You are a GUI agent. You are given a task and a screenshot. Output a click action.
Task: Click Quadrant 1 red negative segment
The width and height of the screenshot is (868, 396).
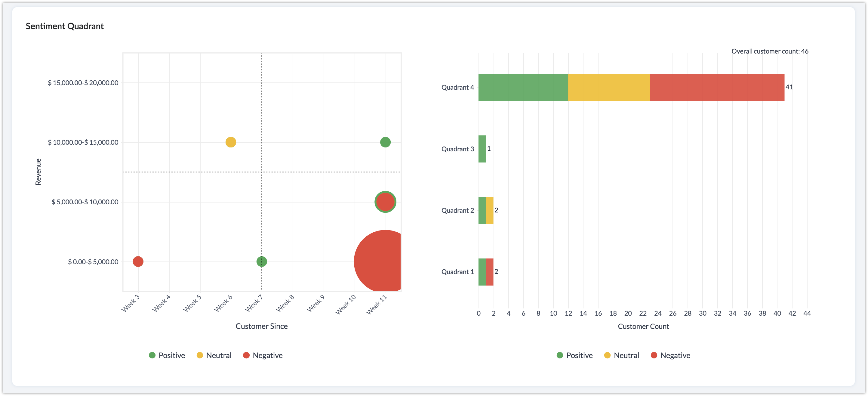point(490,272)
